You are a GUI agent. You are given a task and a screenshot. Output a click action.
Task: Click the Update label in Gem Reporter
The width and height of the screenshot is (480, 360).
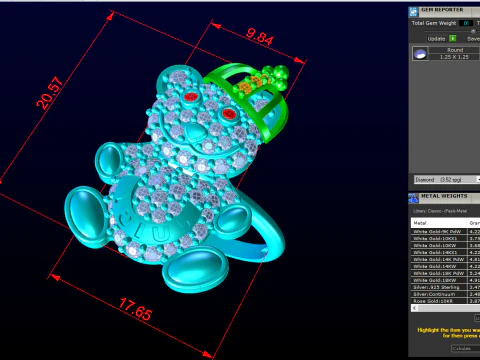point(436,39)
